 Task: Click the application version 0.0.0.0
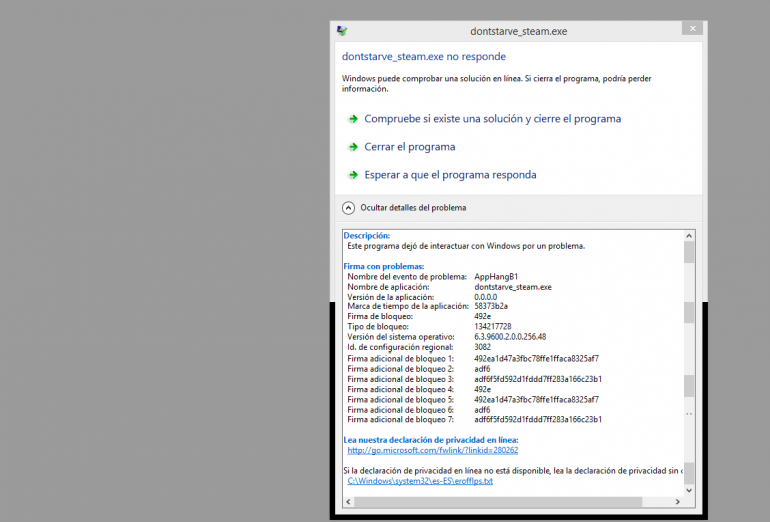pos(486,298)
